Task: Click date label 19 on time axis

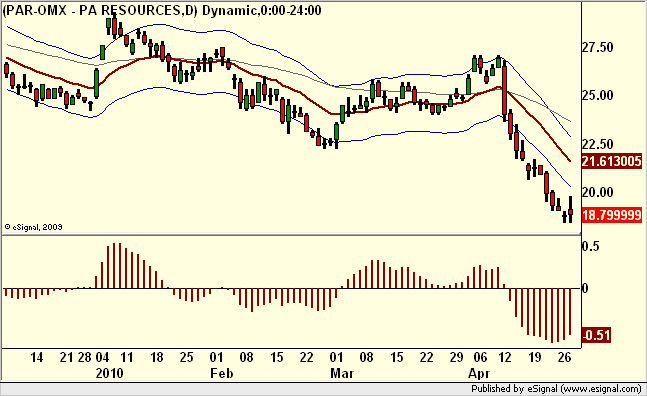Action: [x=535, y=357]
